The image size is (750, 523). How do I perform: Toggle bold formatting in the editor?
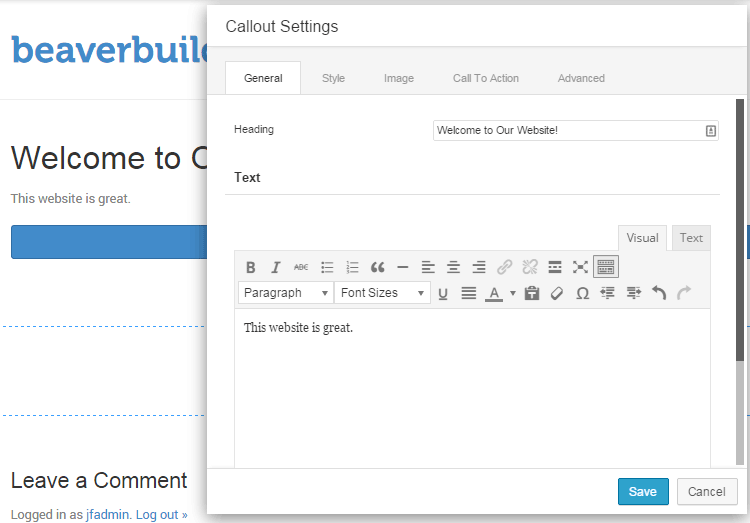pos(250,267)
